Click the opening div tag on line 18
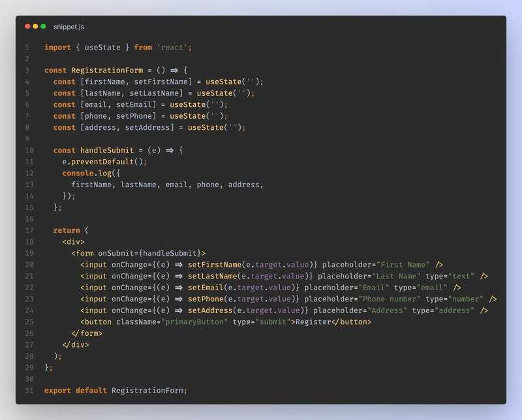The width and height of the screenshot is (522, 420). click(x=73, y=241)
